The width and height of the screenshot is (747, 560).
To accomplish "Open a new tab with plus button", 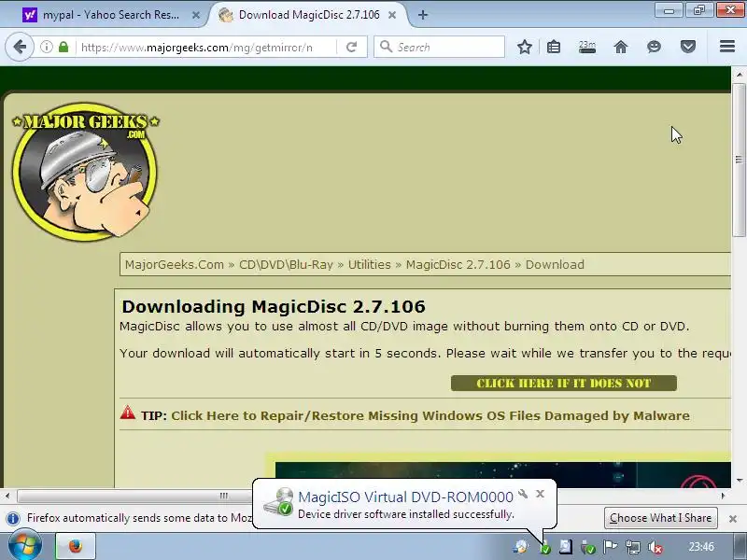I will (x=423, y=15).
